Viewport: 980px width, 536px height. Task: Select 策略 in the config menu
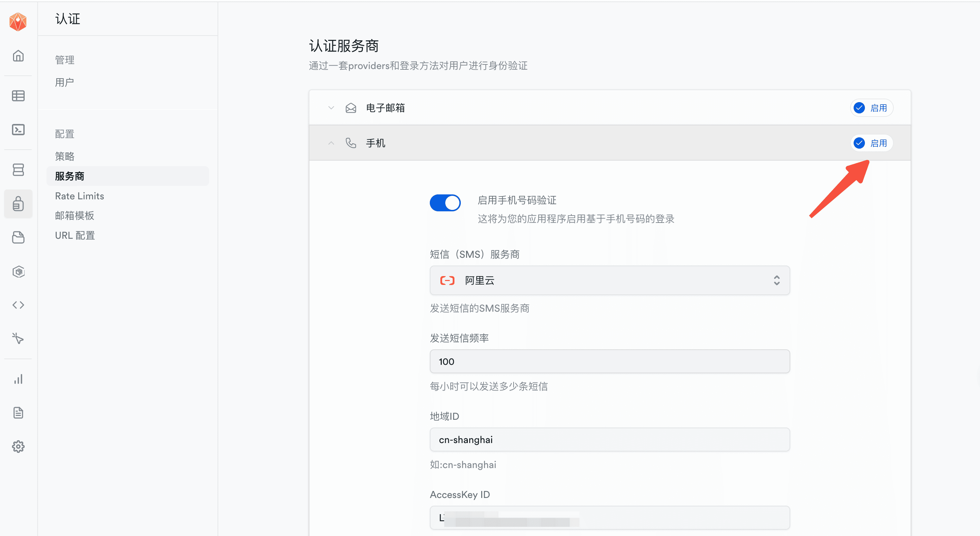(65, 156)
